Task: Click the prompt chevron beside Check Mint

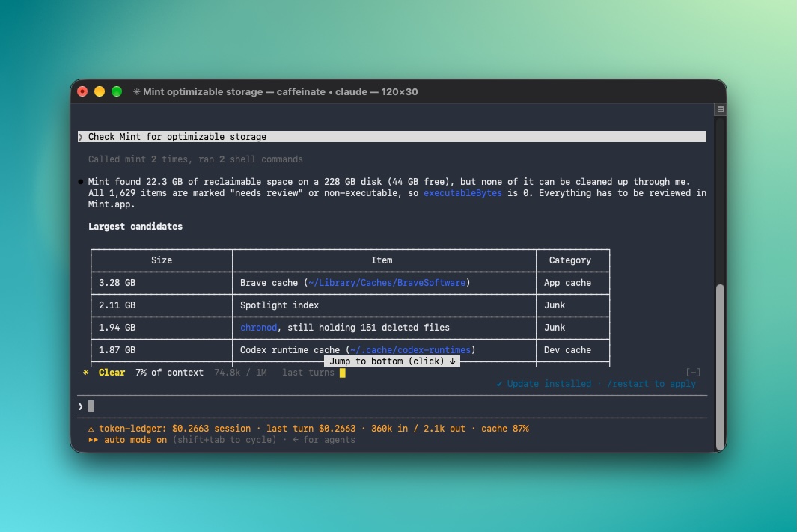Action: pos(80,137)
